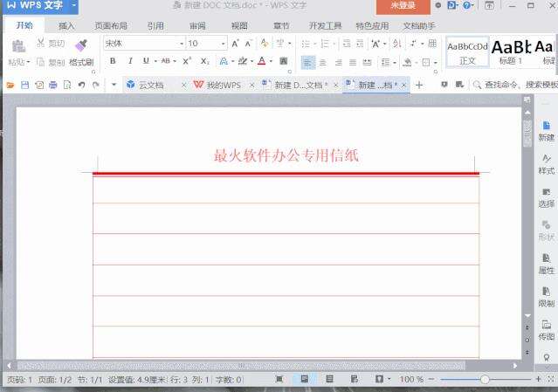Click the clear formatting icon
The image size is (558, 392).
(x=264, y=43)
